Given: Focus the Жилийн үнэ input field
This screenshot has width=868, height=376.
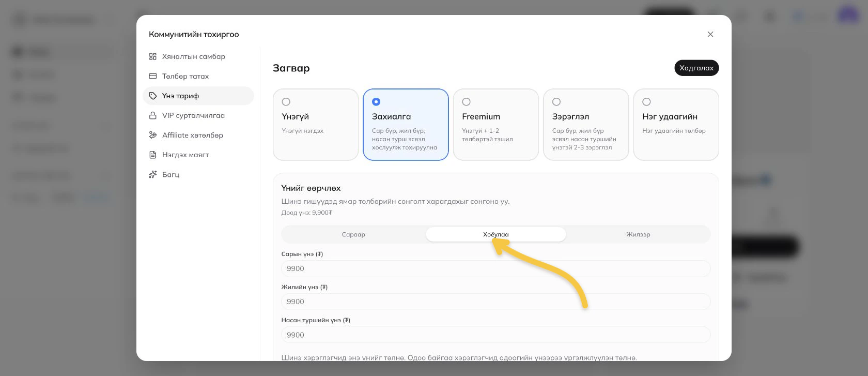Looking at the screenshot, I should coord(496,302).
